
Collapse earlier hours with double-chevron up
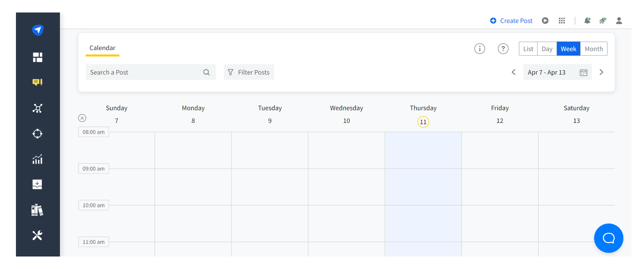click(82, 118)
